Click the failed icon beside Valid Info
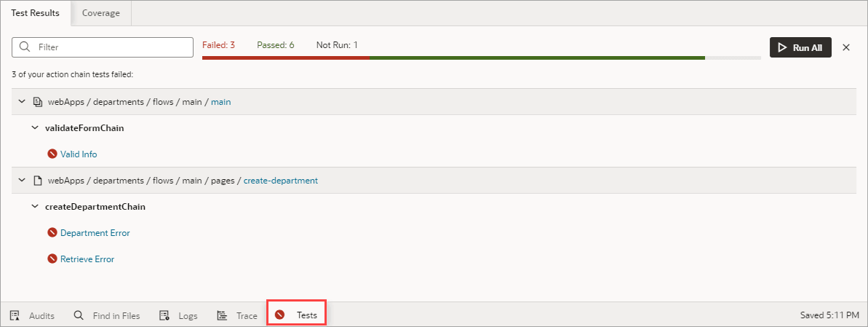This screenshot has width=868, height=327. 52,154
